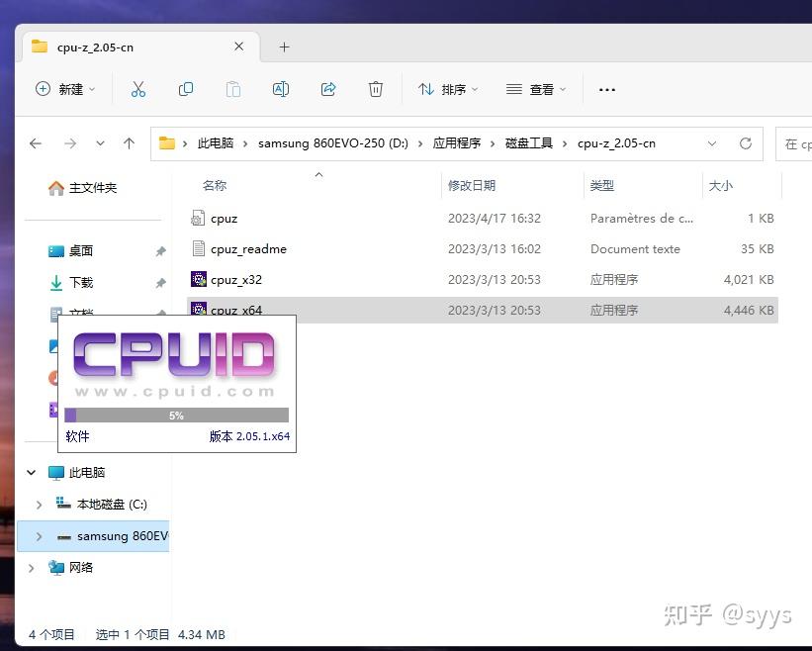Click the Copy icon in toolbar
The width and height of the screenshot is (812, 651).
click(185, 90)
